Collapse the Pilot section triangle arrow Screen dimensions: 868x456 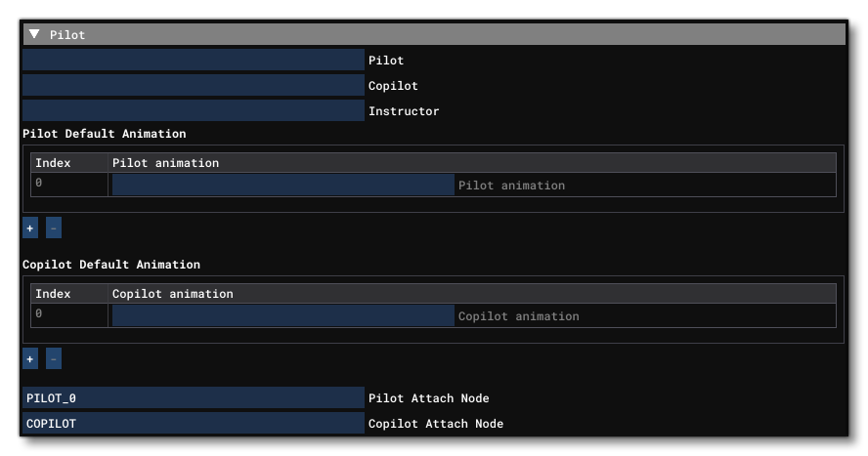tap(35, 34)
